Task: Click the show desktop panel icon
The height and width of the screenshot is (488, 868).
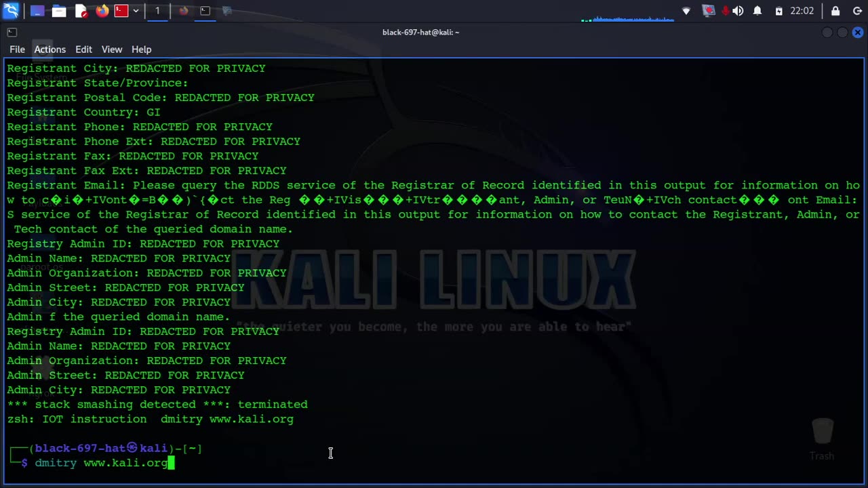Action: click(37, 11)
